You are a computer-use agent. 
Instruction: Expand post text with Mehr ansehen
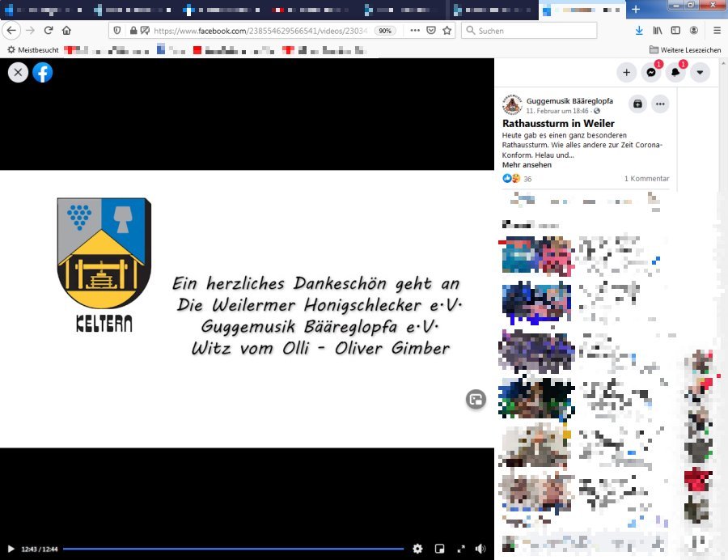(x=527, y=165)
